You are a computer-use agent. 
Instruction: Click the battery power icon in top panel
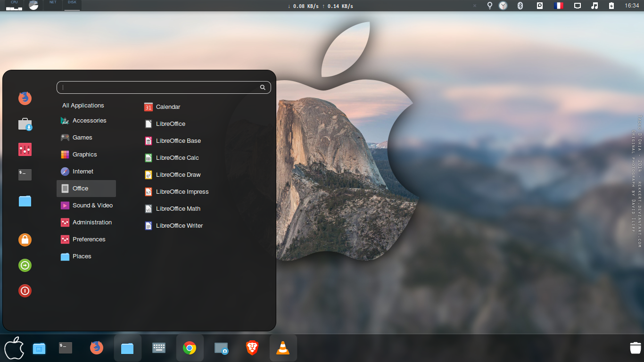coord(612,6)
